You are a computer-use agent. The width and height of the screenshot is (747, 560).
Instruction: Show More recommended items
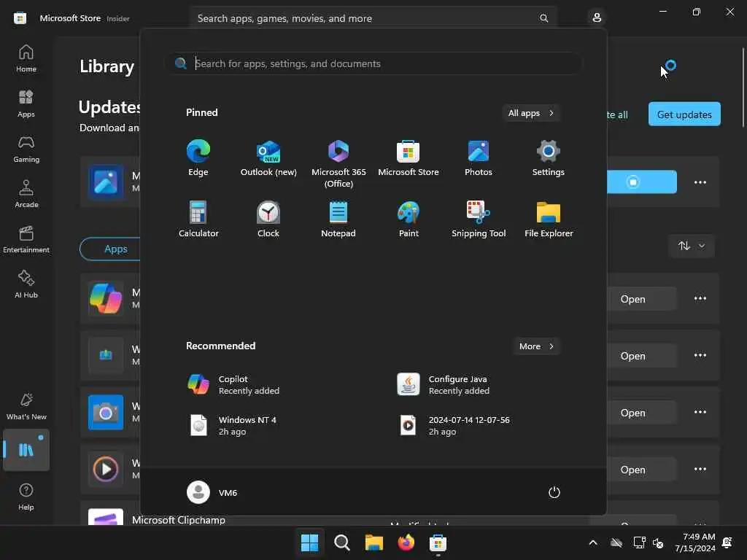(x=536, y=346)
